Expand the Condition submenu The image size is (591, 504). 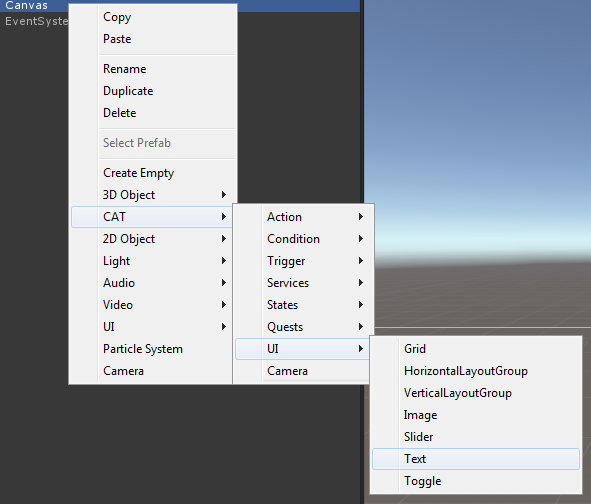[x=304, y=239]
